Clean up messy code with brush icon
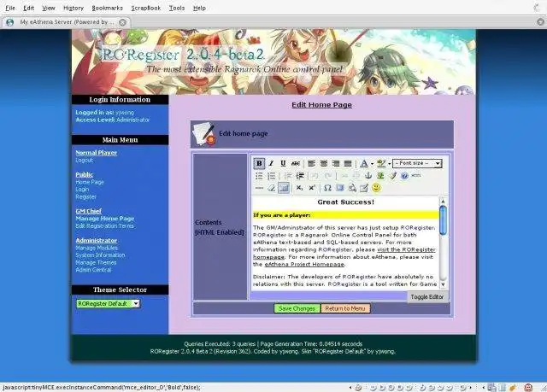 pyautogui.click(x=393, y=176)
